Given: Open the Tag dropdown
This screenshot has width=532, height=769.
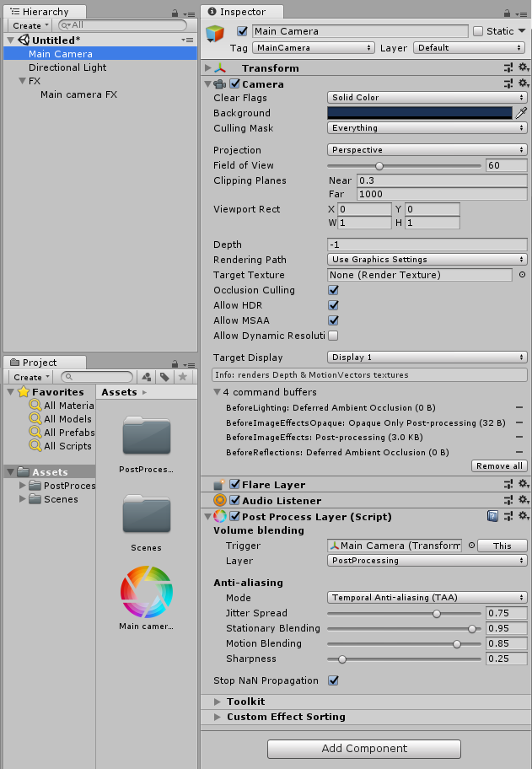Looking at the screenshot, I should point(314,47).
